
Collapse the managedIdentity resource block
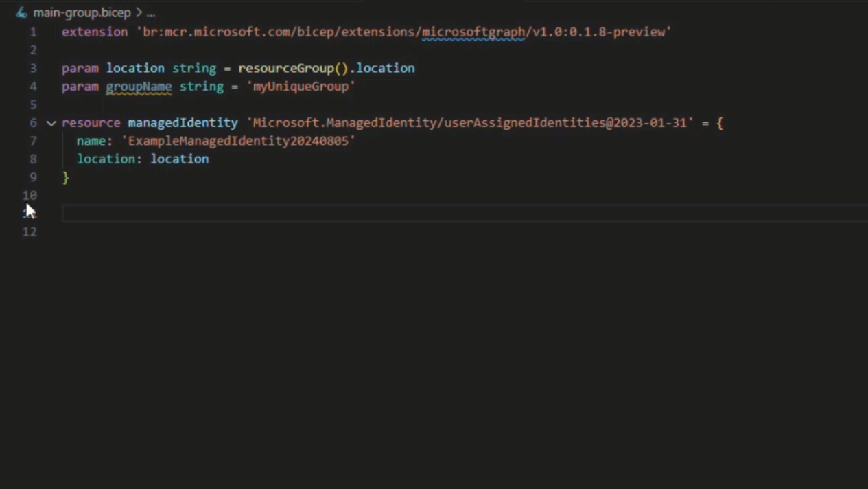pyautogui.click(x=50, y=122)
